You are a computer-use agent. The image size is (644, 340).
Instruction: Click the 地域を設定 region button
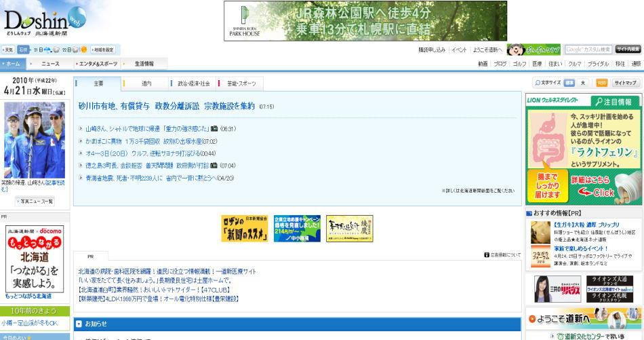tap(103, 50)
